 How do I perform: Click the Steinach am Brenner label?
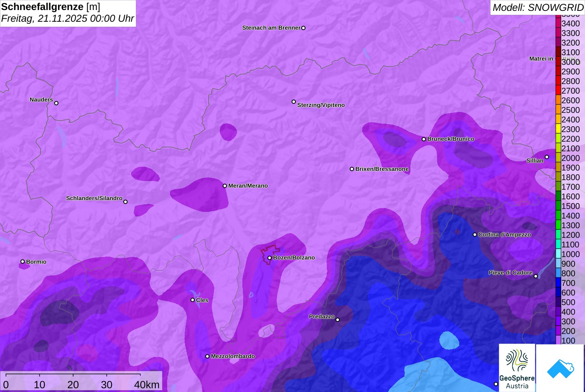pos(271,28)
